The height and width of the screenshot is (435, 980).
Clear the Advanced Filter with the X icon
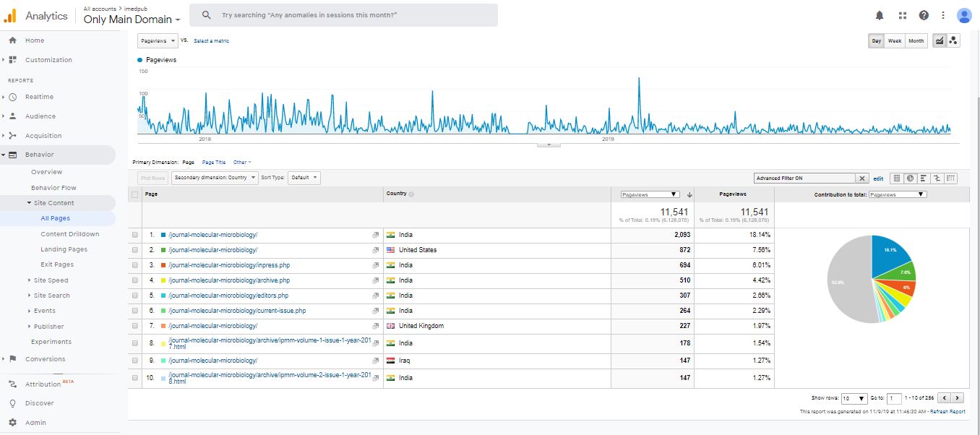click(x=862, y=178)
